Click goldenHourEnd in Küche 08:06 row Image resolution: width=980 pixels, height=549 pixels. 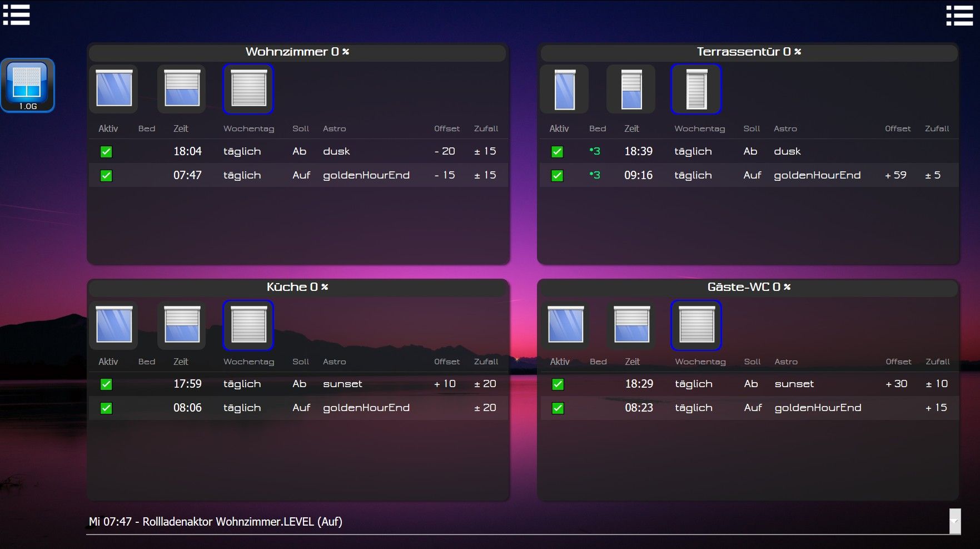366,408
